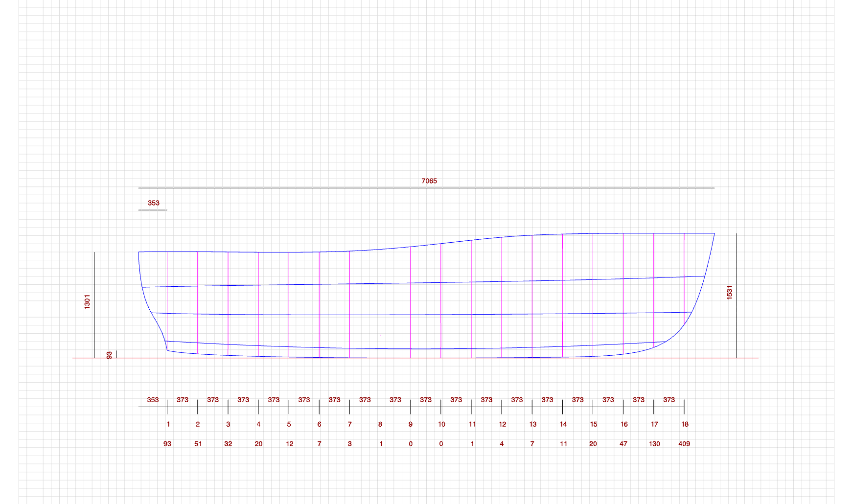Click the 47 offset value

click(623, 444)
